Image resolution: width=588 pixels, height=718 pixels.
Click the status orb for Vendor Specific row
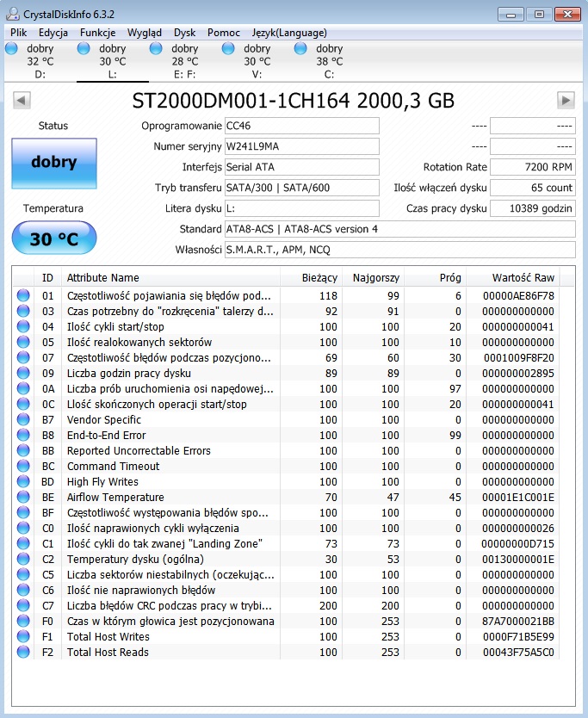(x=23, y=419)
